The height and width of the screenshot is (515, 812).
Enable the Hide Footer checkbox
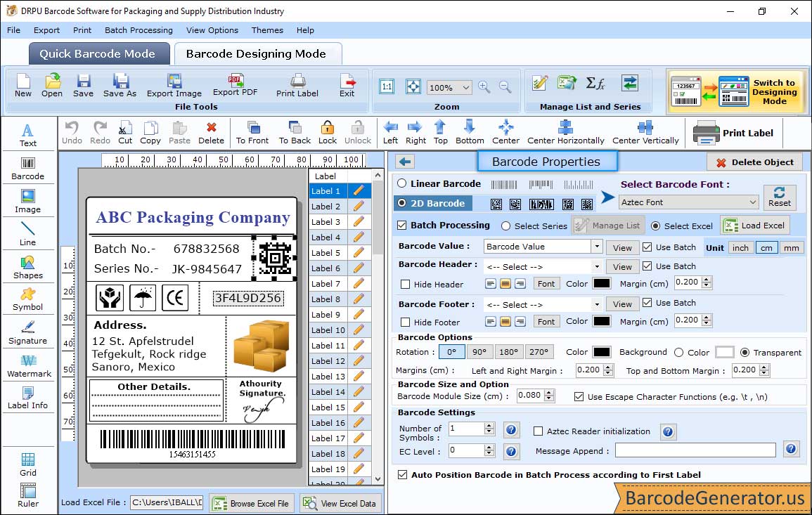pos(406,322)
